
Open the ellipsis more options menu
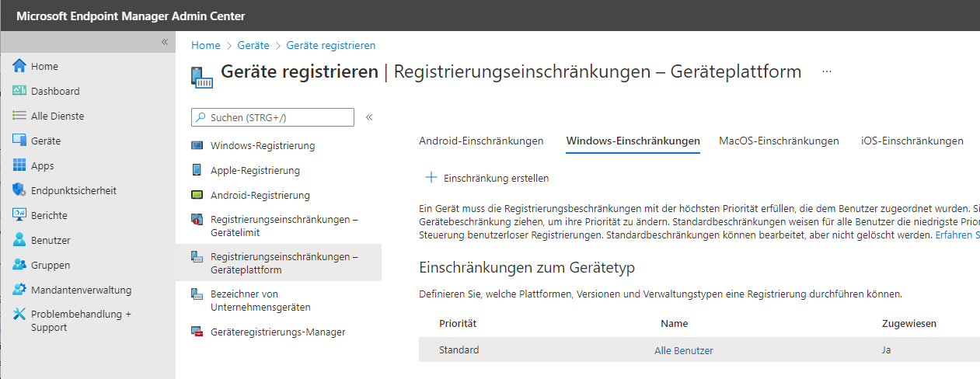(827, 71)
